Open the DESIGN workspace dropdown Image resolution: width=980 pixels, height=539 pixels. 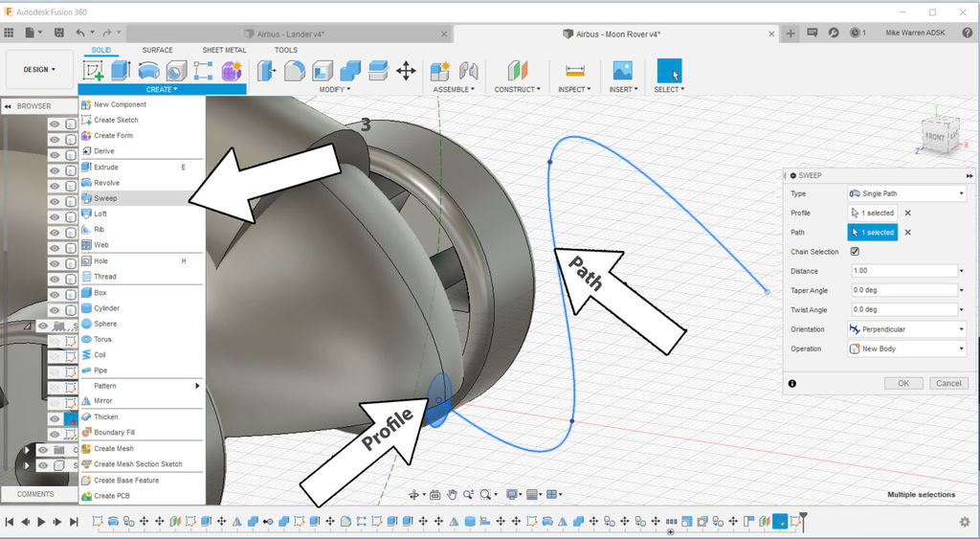tap(39, 69)
